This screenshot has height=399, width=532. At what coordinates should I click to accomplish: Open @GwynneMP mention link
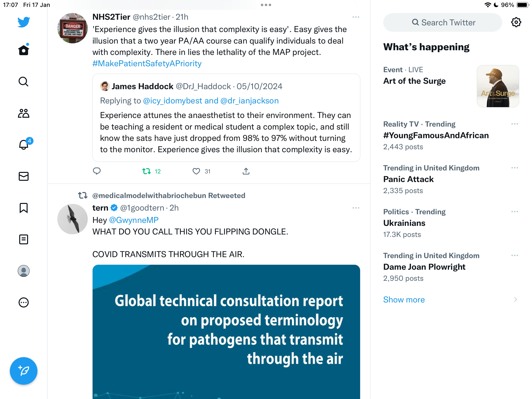click(x=134, y=220)
